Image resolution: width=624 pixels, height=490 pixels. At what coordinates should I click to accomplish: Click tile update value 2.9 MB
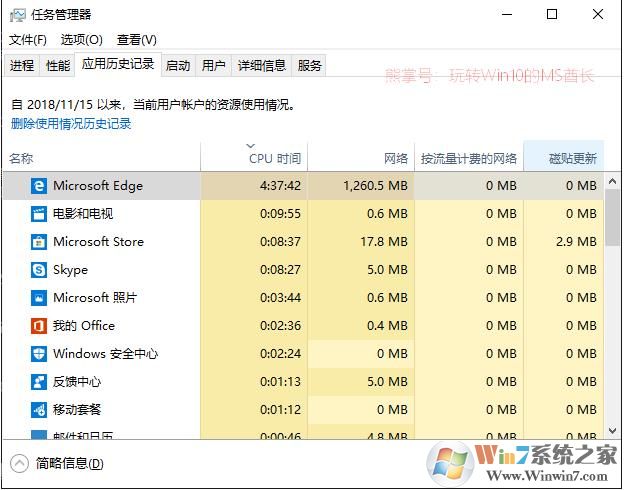point(576,242)
